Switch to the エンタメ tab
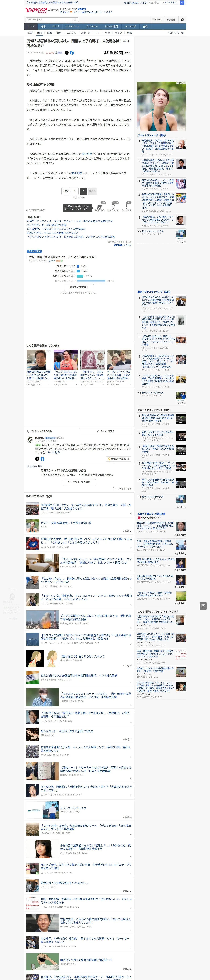The width and height of the screenshot is (210, 980). (x=71, y=33)
